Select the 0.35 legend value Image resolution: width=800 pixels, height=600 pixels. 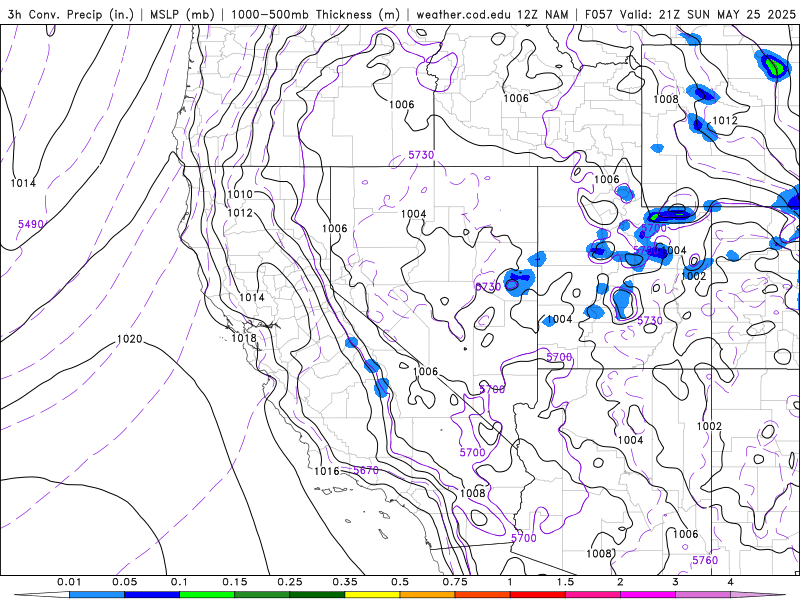click(x=345, y=582)
